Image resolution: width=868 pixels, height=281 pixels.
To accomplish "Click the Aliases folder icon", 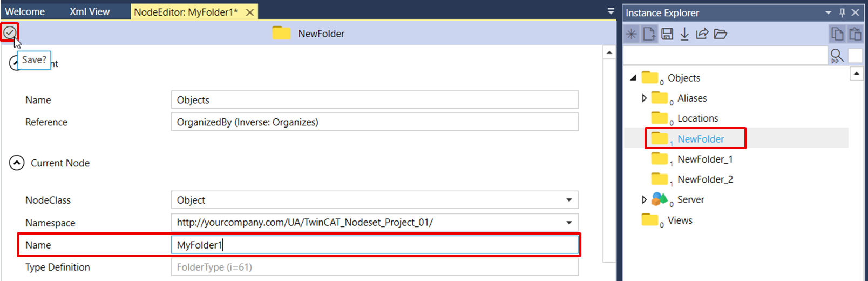I will (x=660, y=98).
